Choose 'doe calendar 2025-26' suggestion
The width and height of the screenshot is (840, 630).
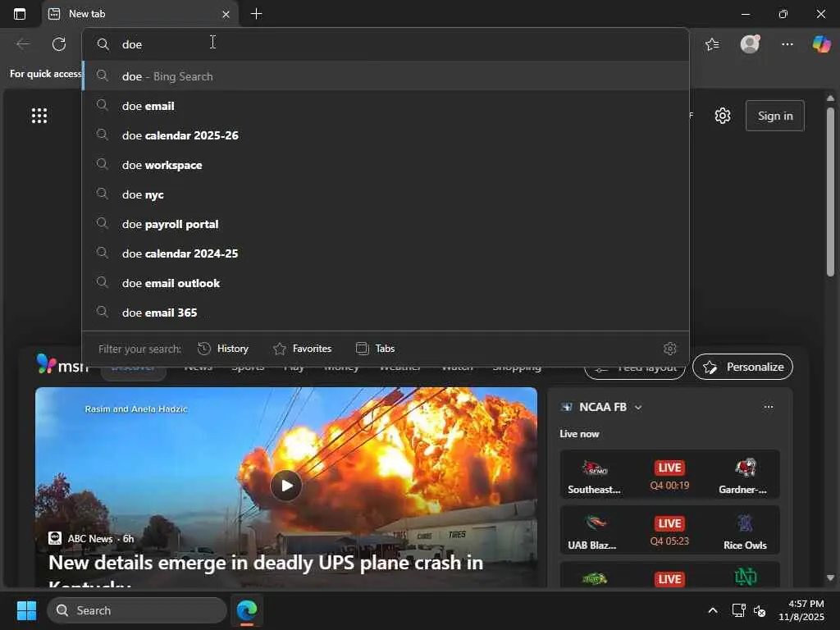click(x=386, y=135)
